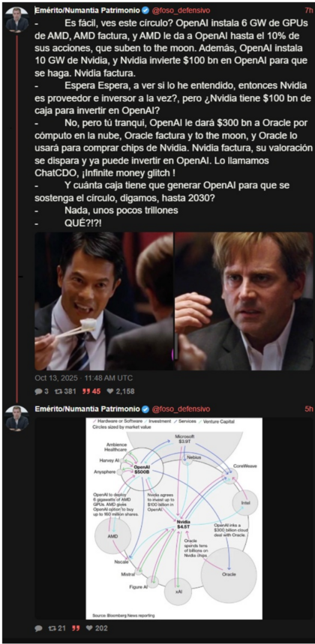The width and height of the screenshot is (315, 644).
Task: Click the verified badge on the second post
Action: pyautogui.click(x=145, y=409)
